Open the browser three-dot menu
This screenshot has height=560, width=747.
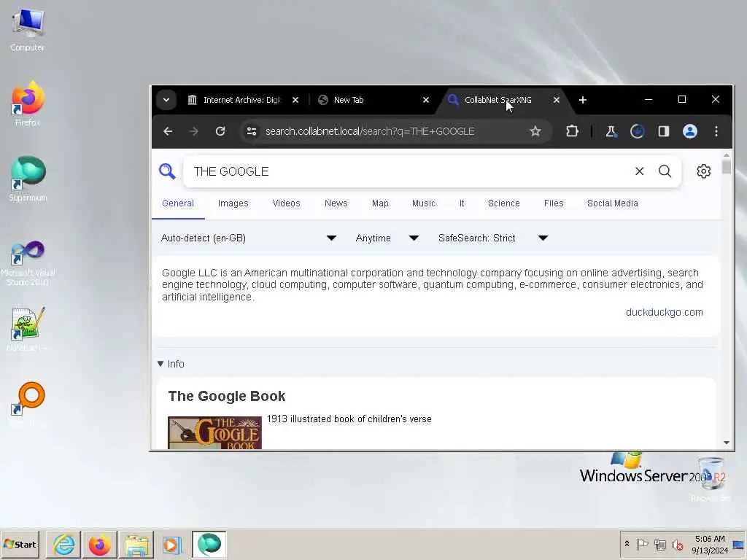[716, 131]
